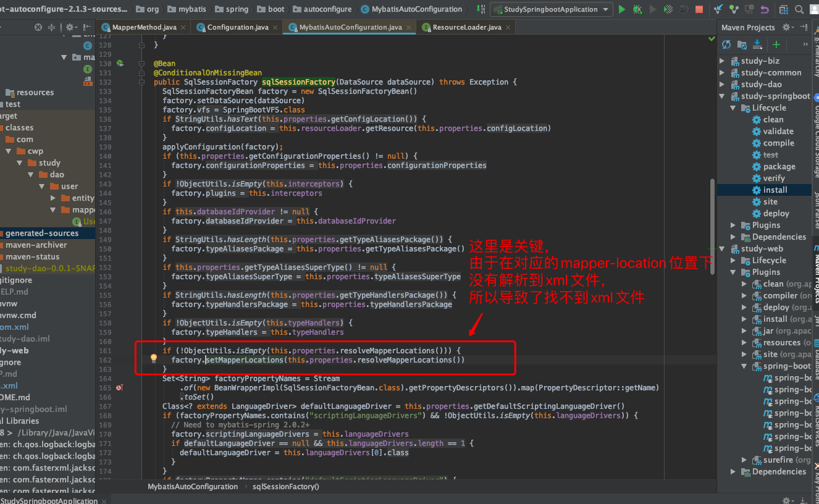The height and width of the screenshot is (504, 819).
Task: Run StudySpringbootApplication with the green play icon
Action: point(621,10)
